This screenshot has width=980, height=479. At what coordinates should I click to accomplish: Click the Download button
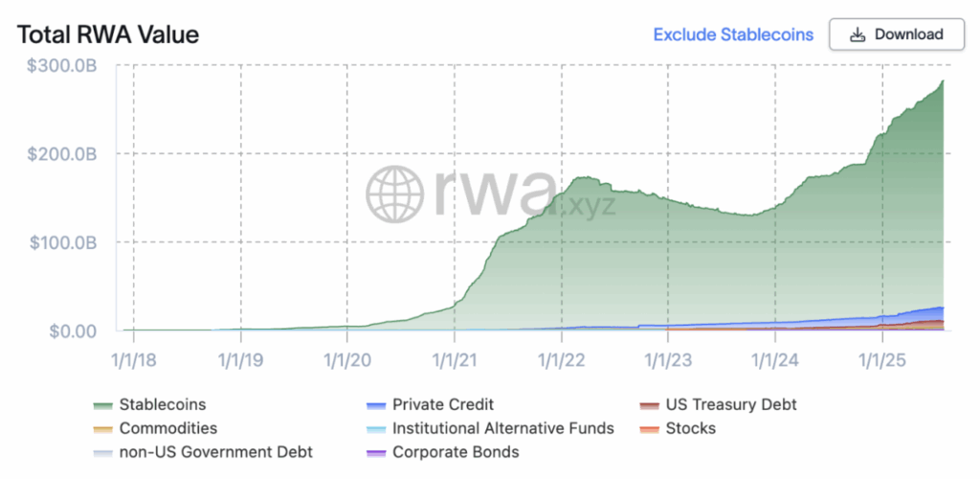pos(896,34)
